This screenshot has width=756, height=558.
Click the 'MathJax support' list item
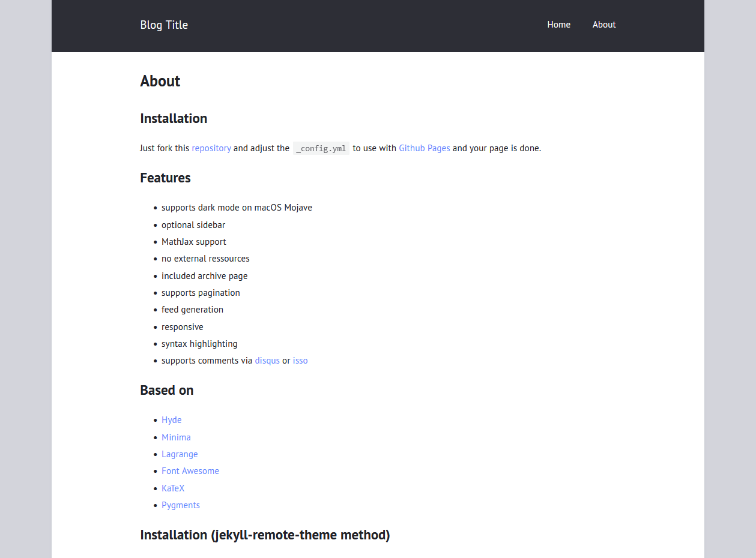click(194, 242)
